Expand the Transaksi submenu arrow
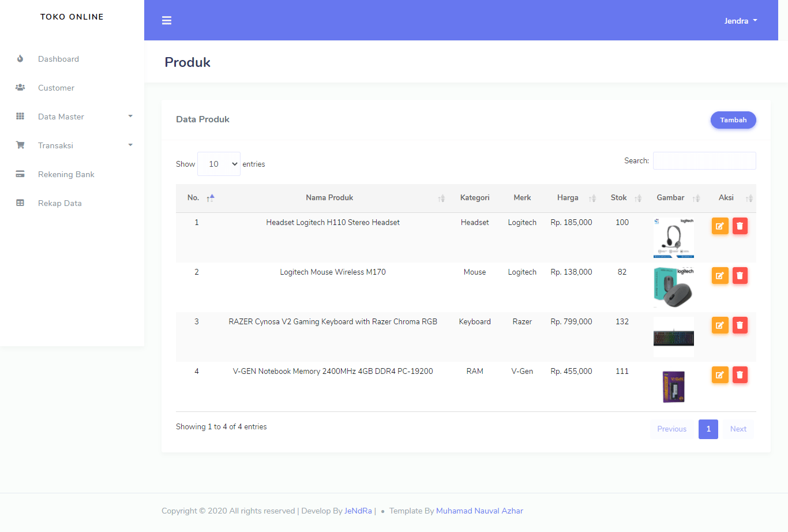788x532 pixels. 130,145
